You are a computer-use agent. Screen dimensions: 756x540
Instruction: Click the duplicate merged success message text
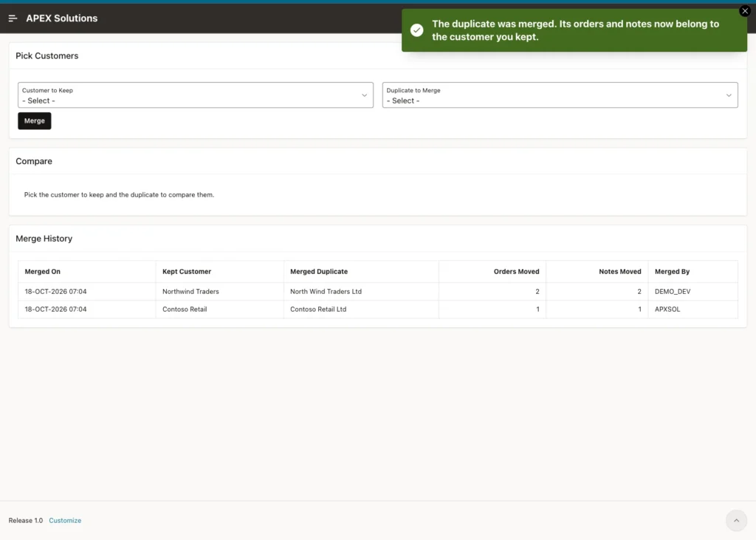(575, 30)
